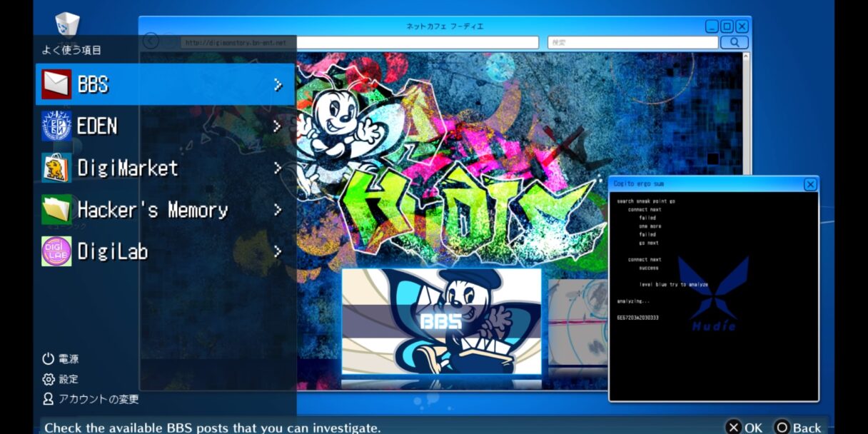Expand the BBS entry chevron

pyautogui.click(x=278, y=85)
